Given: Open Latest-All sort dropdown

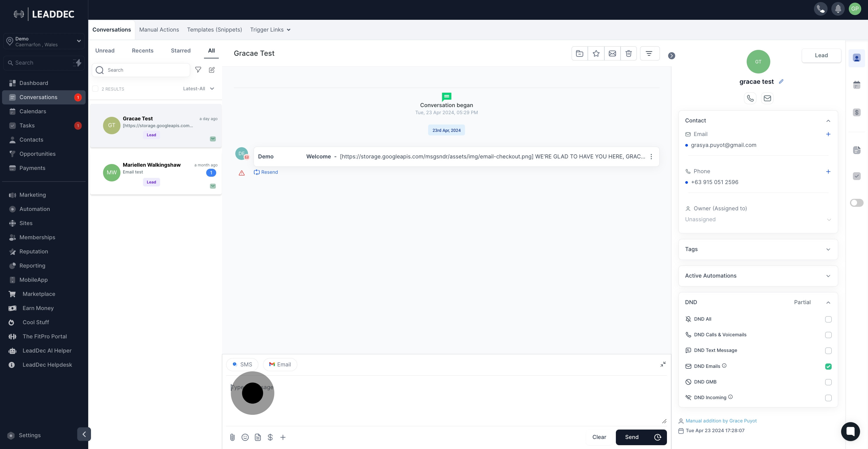Looking at the screenshot, I should (x=198, y=89).
